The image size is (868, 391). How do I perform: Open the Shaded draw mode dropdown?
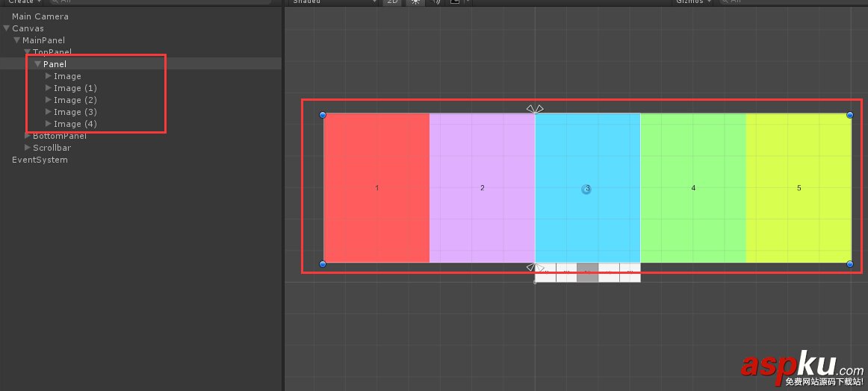pyautogui.click(x=333, y=2)
